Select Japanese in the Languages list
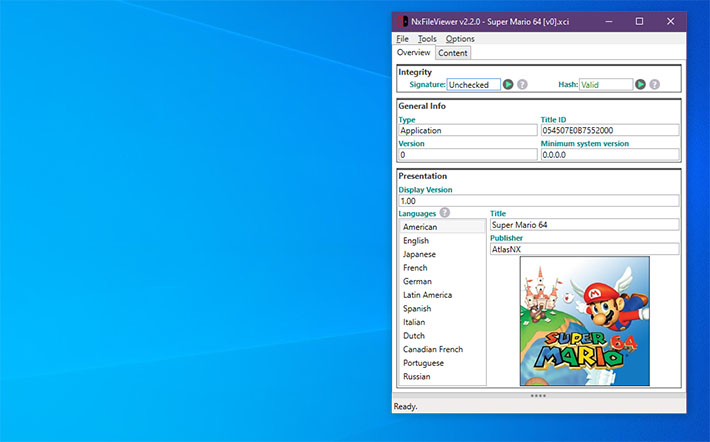The height and width of the screenshot is (442, 710). tap(442, 254)
